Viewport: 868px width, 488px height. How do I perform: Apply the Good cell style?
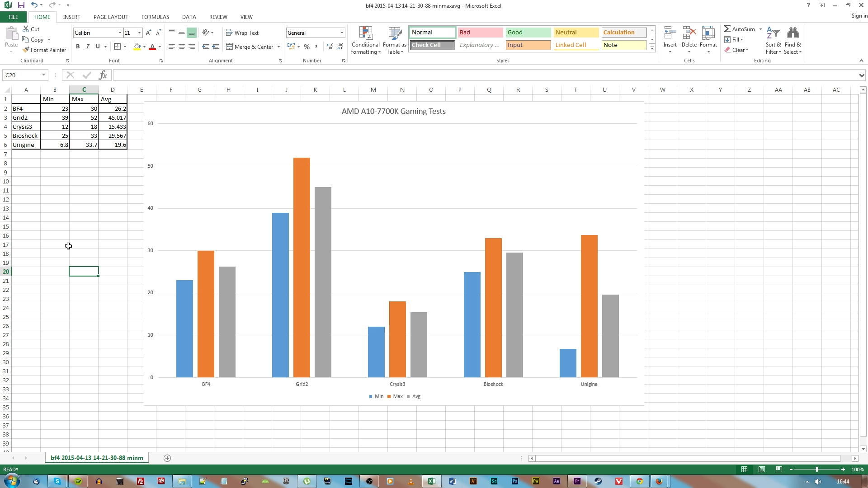[528, 32]
